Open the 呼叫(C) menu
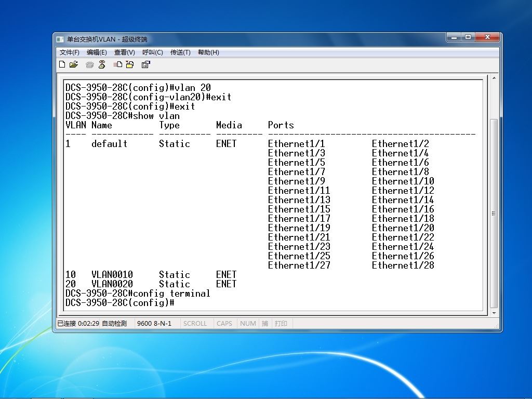532x399 pixels. coord(153,52)
